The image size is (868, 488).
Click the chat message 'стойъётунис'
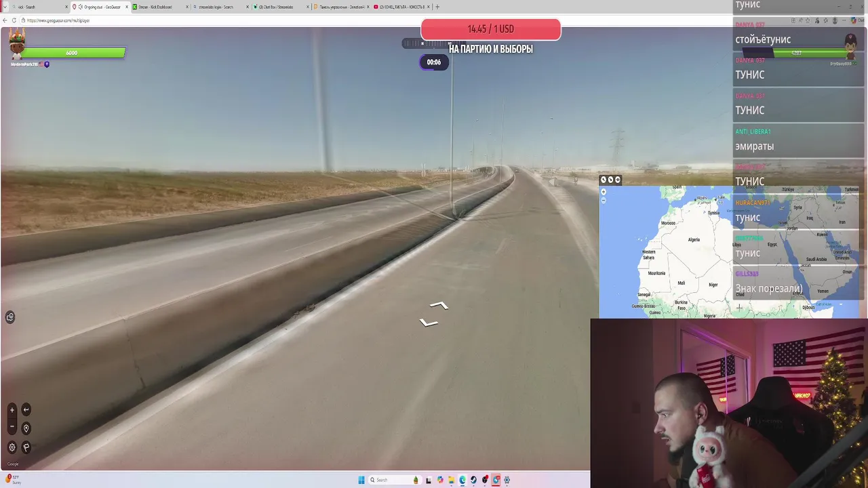[x=763, y=39]
